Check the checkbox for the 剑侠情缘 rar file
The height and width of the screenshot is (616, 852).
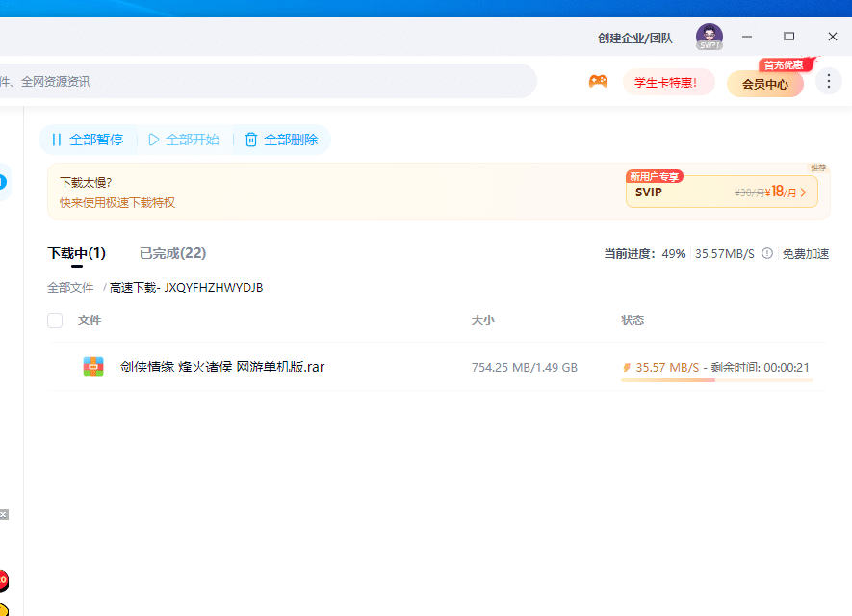[x=55, y=367]
